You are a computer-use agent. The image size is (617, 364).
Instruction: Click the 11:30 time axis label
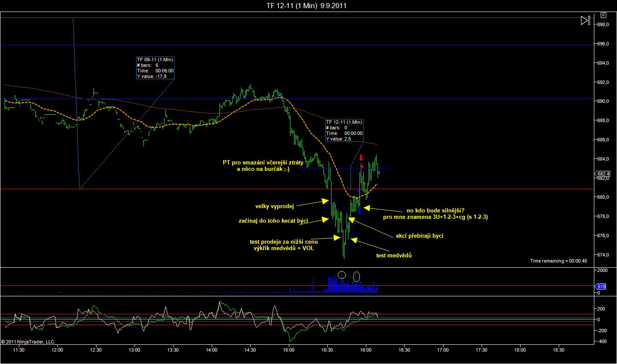(19, 350)
